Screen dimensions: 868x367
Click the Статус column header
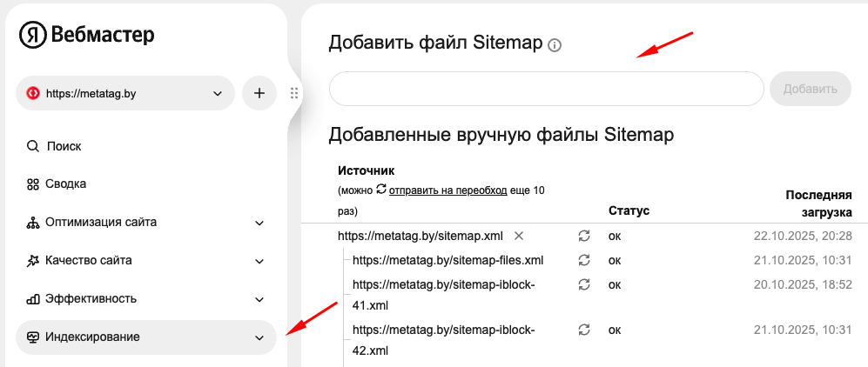point(629,210)
